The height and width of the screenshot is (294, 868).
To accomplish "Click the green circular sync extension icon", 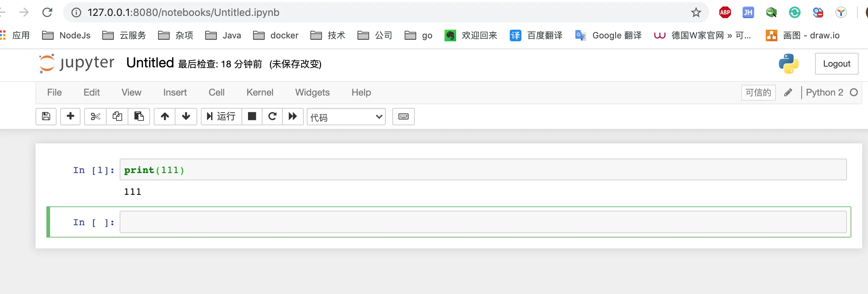I will click(x=794, y=13).
